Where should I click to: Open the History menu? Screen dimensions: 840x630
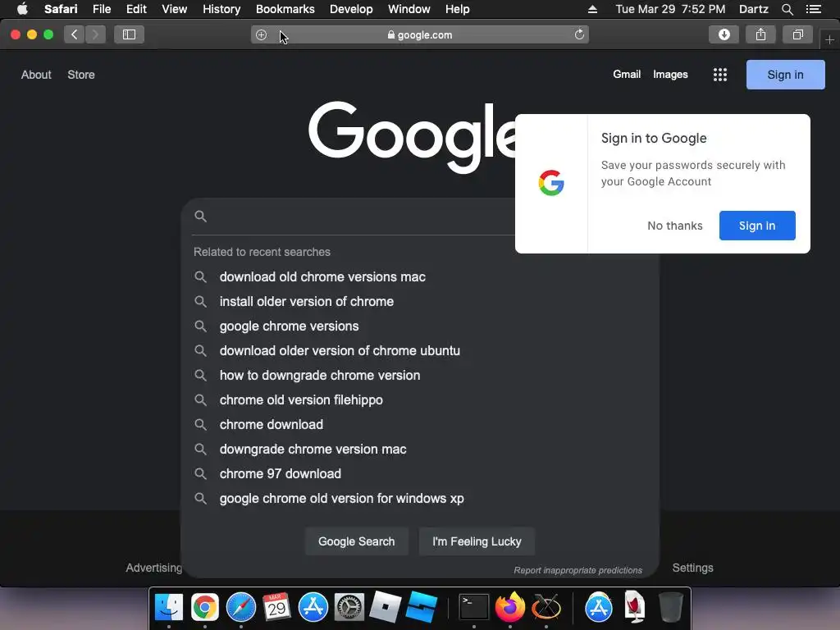(221, 9)
